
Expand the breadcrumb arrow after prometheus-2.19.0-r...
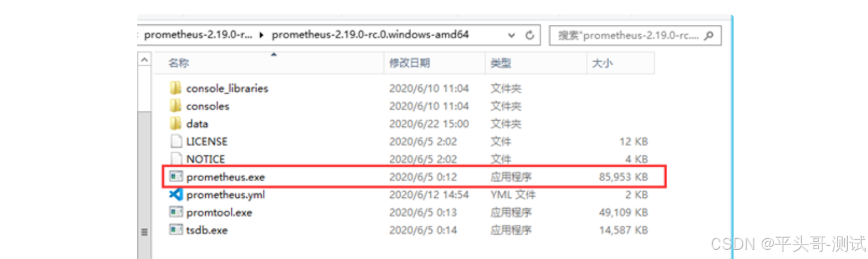click(262, 35)
